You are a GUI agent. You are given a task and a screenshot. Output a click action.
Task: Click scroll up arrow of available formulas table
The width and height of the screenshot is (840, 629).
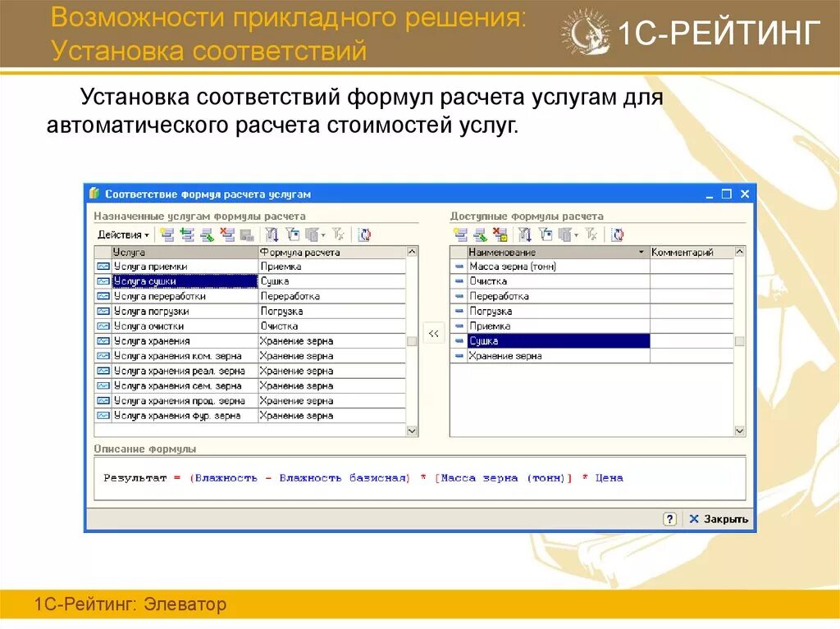[x=740, y=251]
